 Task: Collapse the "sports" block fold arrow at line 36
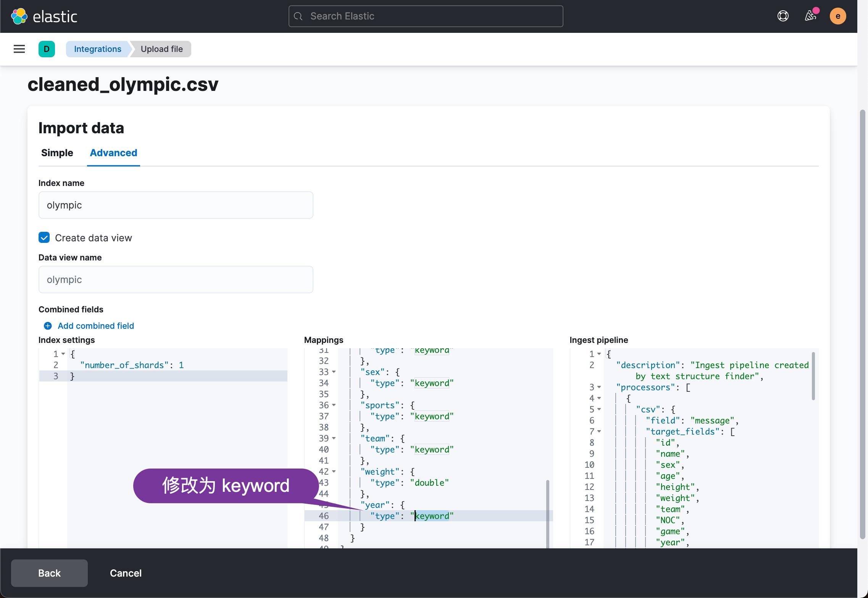[x=334, y=405]
